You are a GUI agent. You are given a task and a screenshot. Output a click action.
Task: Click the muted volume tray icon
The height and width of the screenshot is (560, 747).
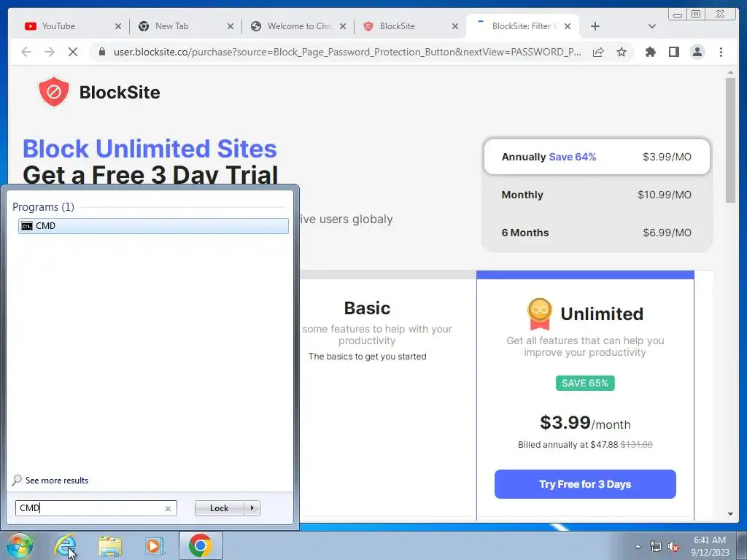[673, 546]
